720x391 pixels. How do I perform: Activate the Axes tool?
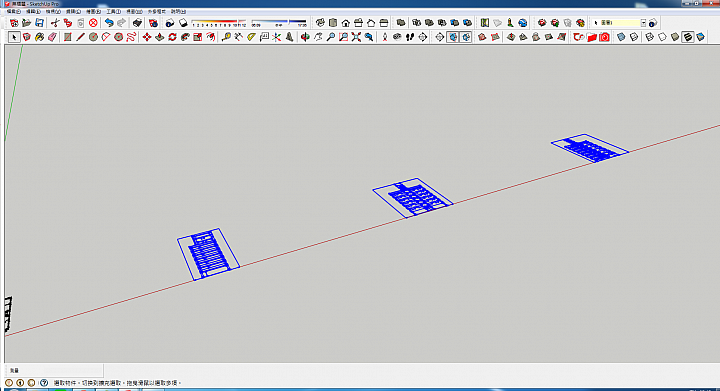pos(276,37)
